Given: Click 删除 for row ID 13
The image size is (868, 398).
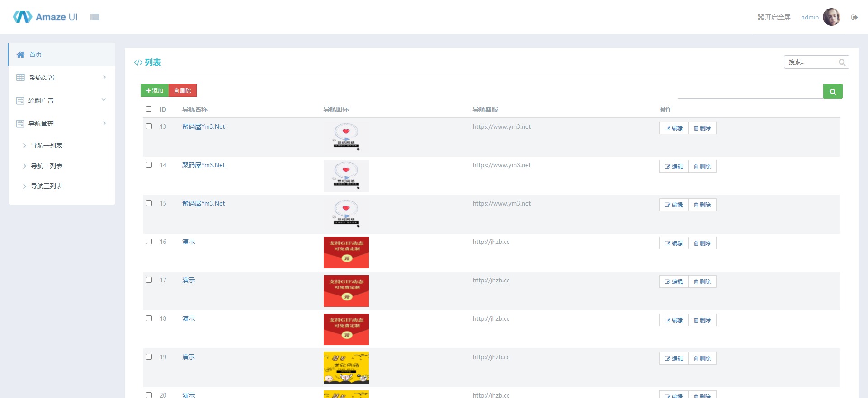Looking at the screenshot, I should coord(702,128).
